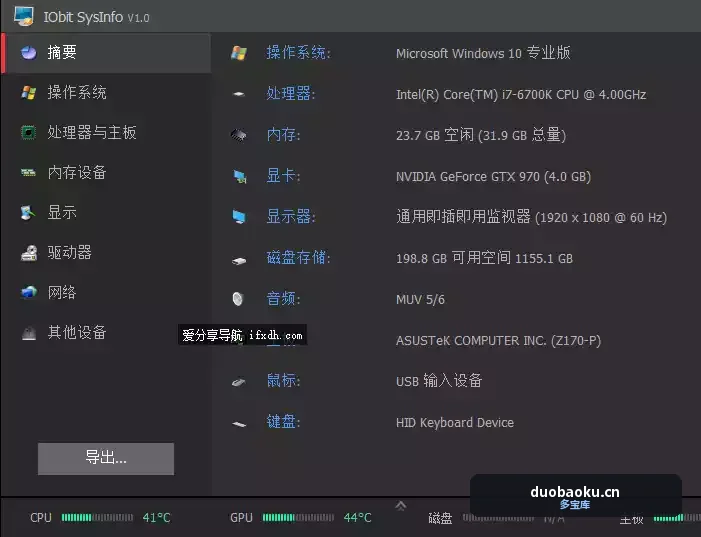Click the IObit SysInfo app logo icon
This screenshot has width=701, height=537.
pyautogui.click(x=24, y=16)
